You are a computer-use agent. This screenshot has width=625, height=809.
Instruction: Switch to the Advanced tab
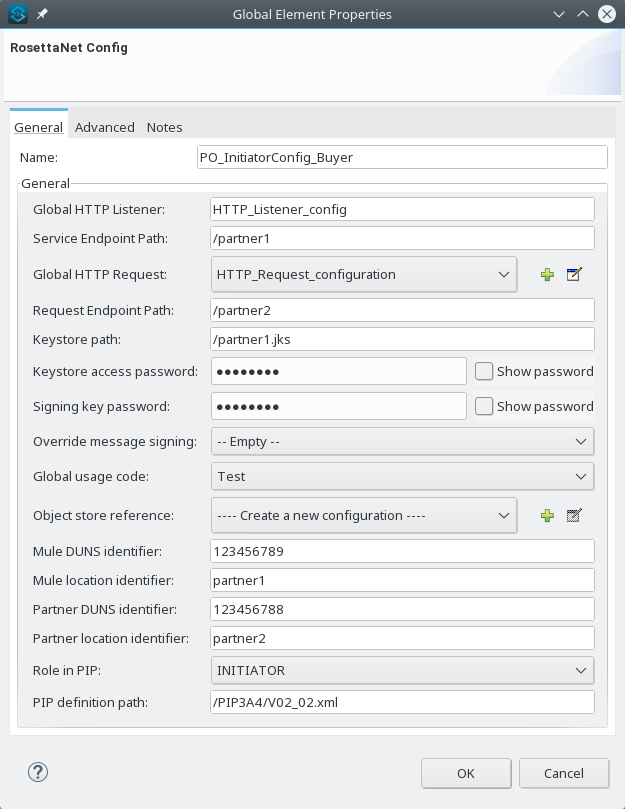pyautogui.click(x=105, y=127)
